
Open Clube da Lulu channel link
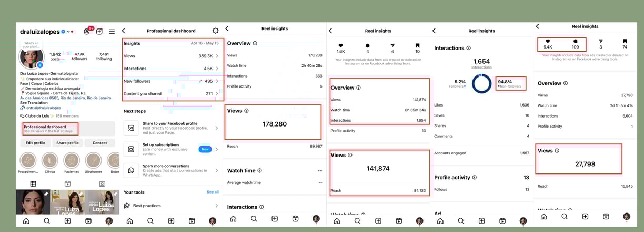[x=49, y=115]
